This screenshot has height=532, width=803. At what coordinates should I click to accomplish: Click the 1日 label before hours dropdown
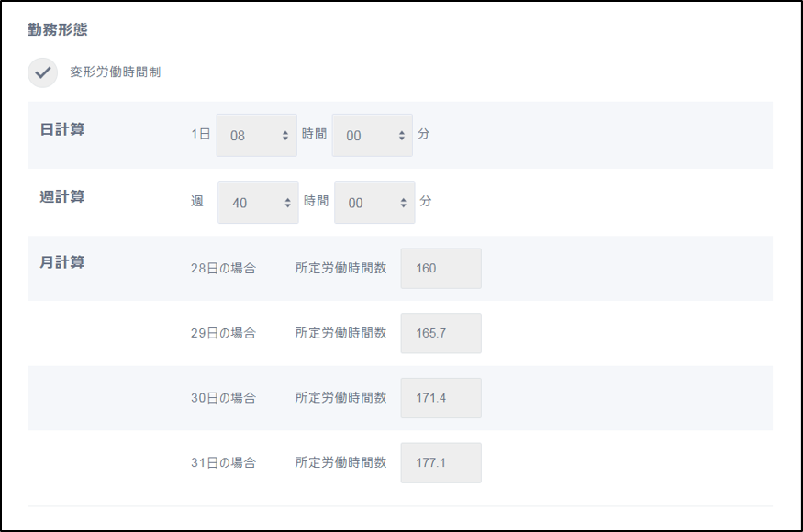click(201, 135)
